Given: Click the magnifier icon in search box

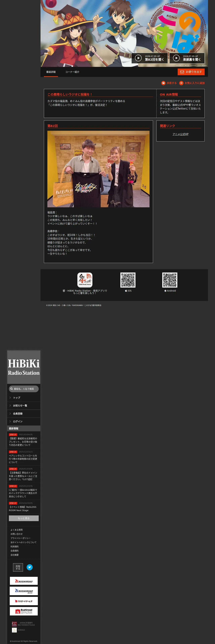Looking at the screenshot, I should point(12,389).
